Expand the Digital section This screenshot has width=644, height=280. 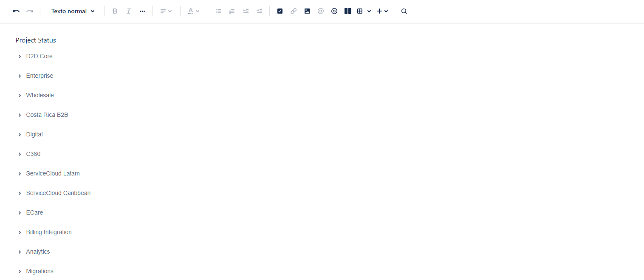coord(20,135)
